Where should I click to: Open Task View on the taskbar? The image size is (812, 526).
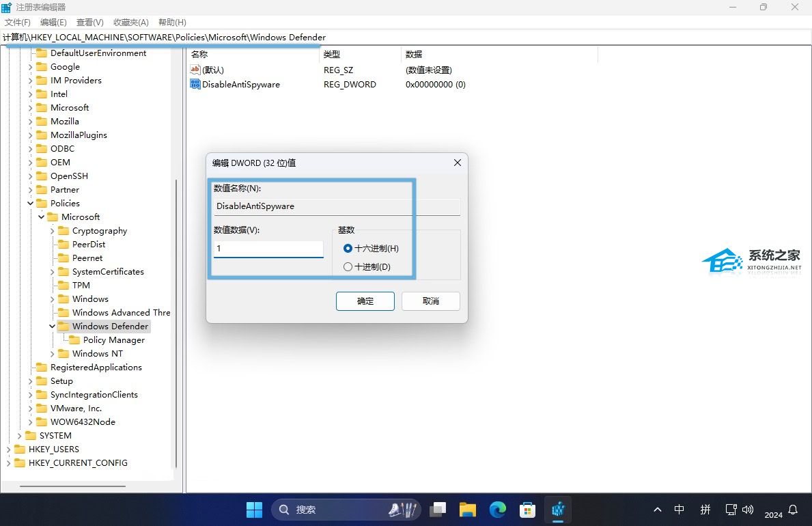tap(438, 510)
